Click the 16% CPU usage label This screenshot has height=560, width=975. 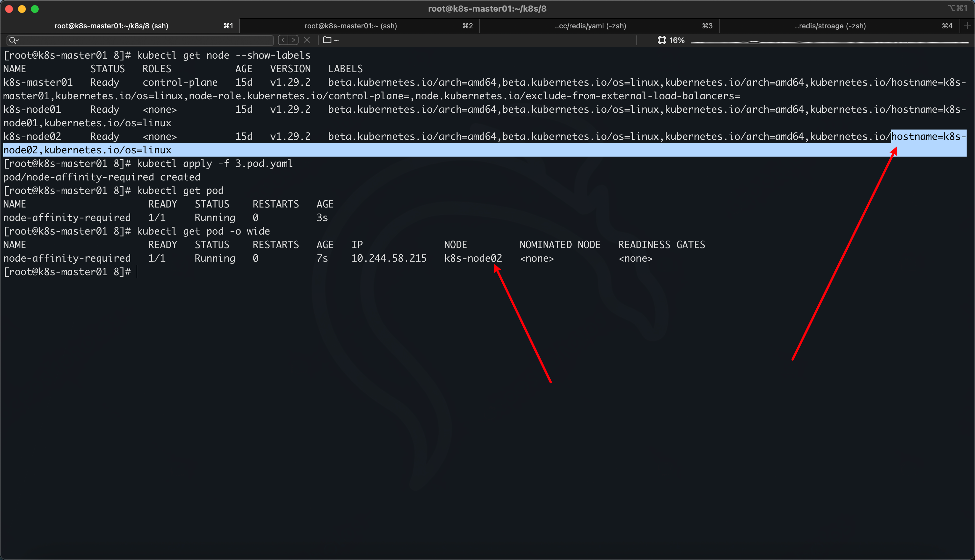pos(677,40)
